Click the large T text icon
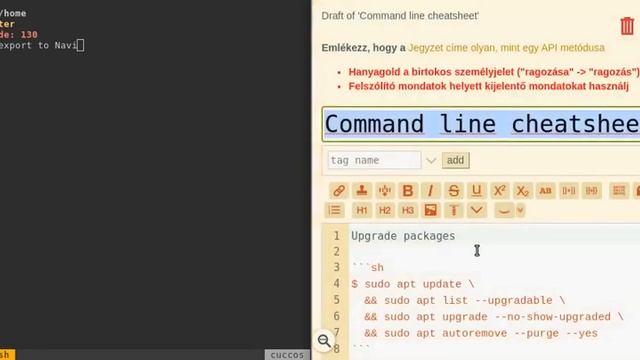 click(x=453, y=210)
